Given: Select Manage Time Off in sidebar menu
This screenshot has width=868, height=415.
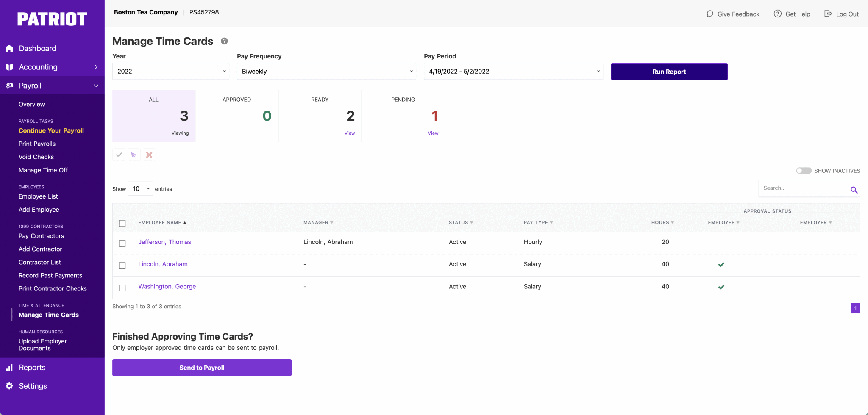Looking at the screenshot, I should [x=43, y=170].
